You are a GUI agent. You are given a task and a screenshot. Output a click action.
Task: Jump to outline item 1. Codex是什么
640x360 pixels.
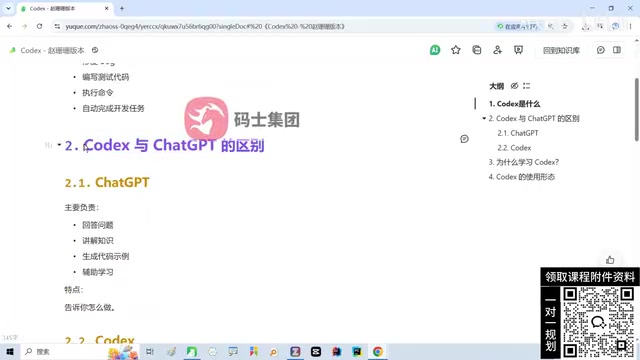514,104
